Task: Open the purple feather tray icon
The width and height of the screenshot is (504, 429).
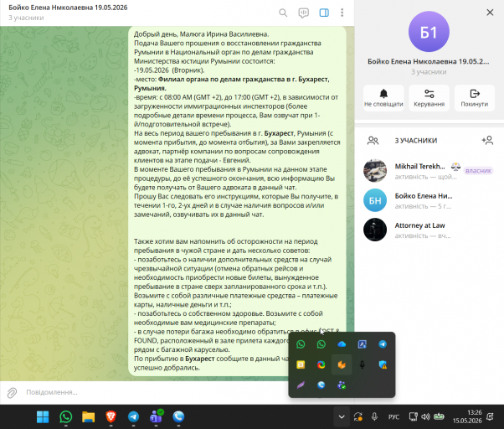Action: coord(301,385)
